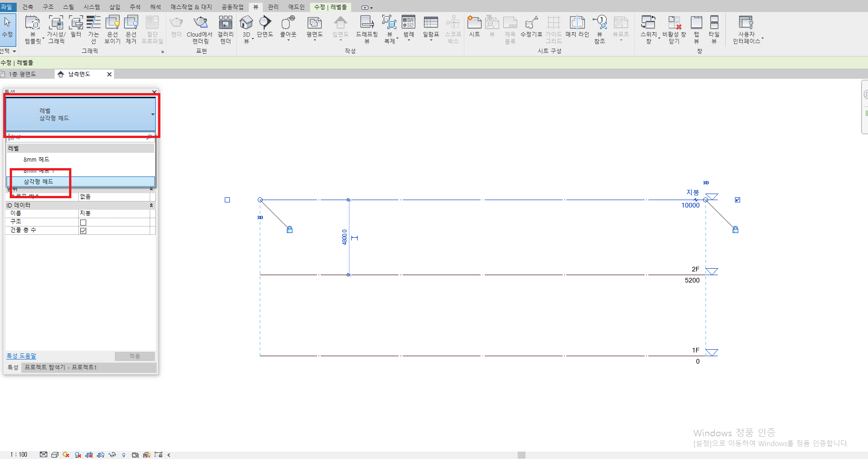Screen dimensions: 868x459
Task: Open the 그래픽 panel dialog launcher arrow
Action: (x=163, y=51)
